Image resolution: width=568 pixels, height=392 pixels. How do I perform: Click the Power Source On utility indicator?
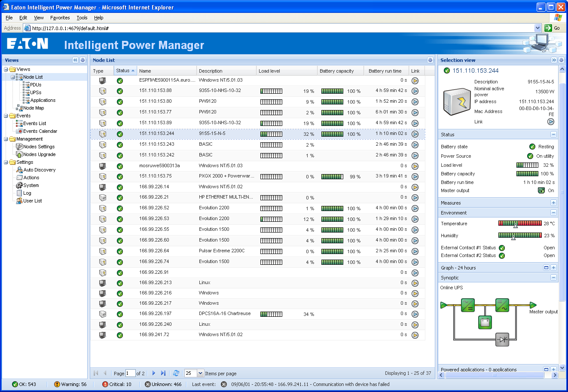(530, 156)
